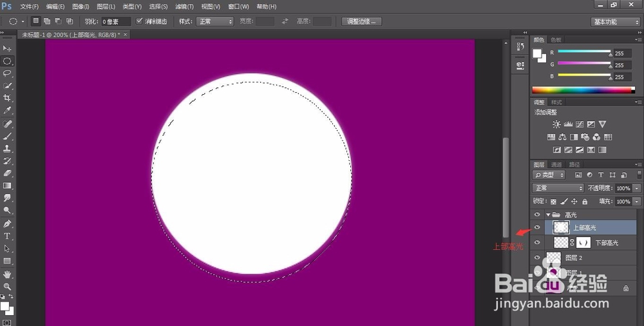Select the Eraser tool
Viewport: 644px width, 326px height.
[7, 173]
